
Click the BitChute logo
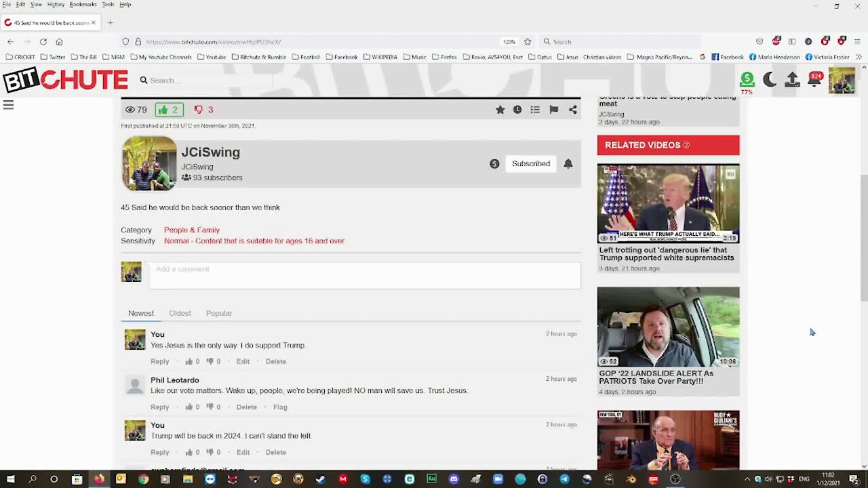pos(65,81)
